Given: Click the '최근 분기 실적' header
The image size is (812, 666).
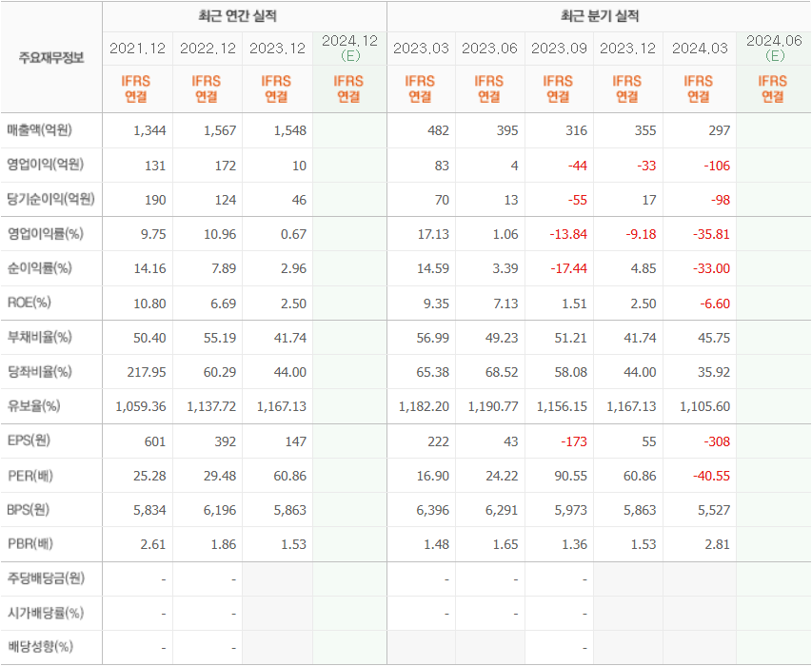Looking at the screenshot, I should (x=600, y=16).
